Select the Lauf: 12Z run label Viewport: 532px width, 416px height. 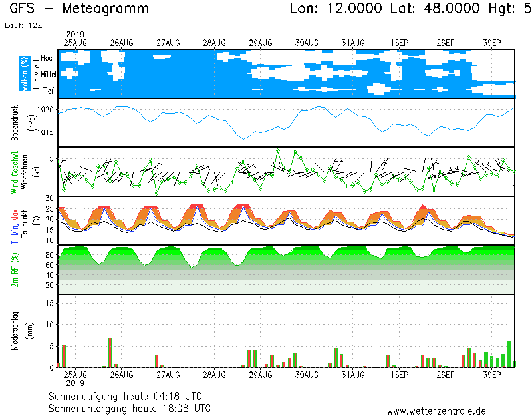[x=22, y=25]
